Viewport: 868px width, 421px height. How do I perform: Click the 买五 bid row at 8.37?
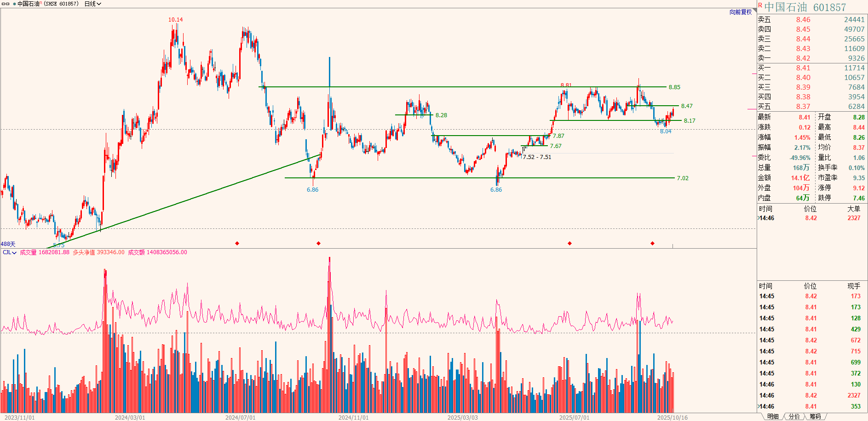click(811, 106)
